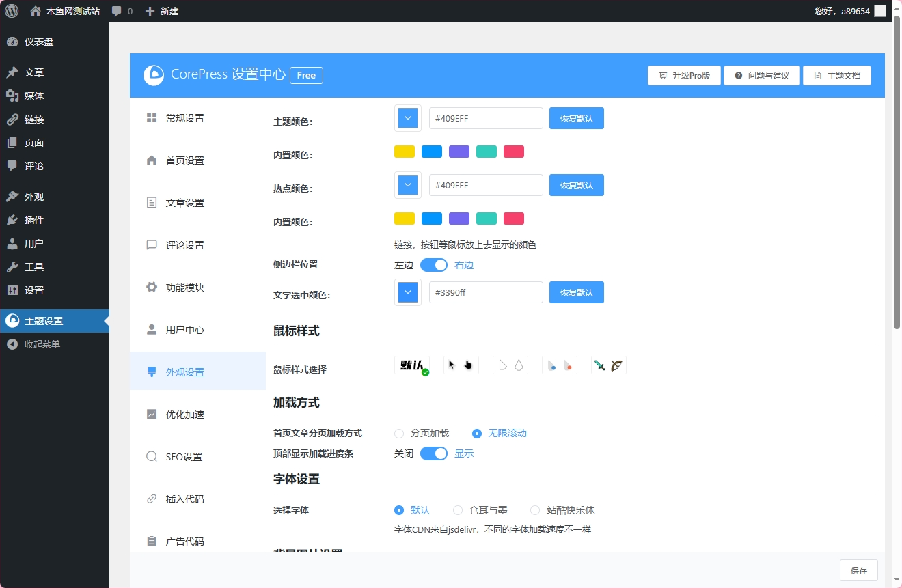
Task: Select the sword and bow cursor style
Action: point(609,365)
